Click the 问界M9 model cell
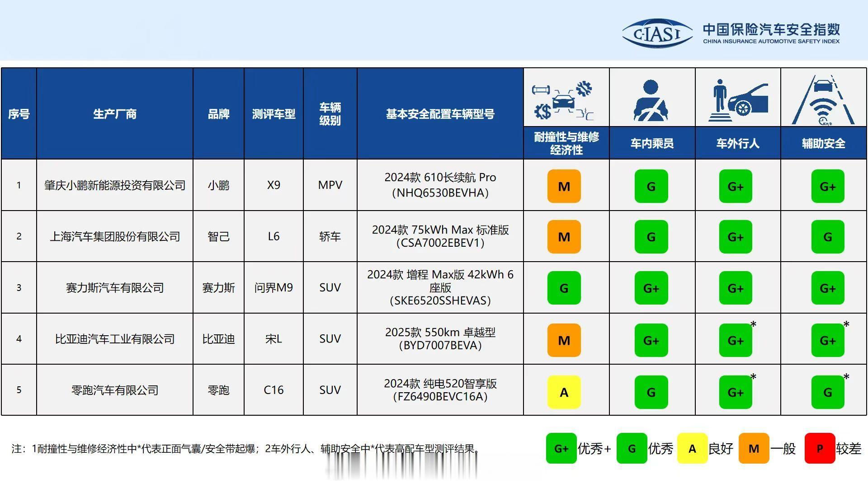 pyautogui.click(x=274, y=287)
